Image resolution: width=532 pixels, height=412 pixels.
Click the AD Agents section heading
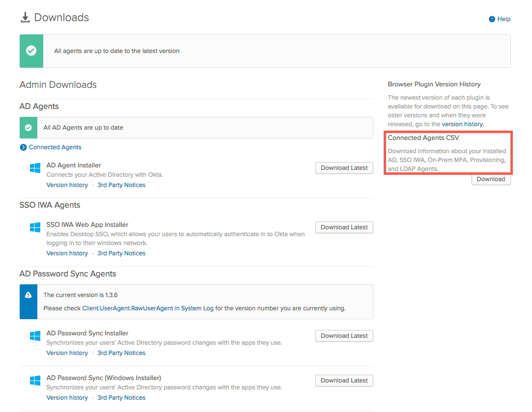pyautogui.click(x=39, y=106)
